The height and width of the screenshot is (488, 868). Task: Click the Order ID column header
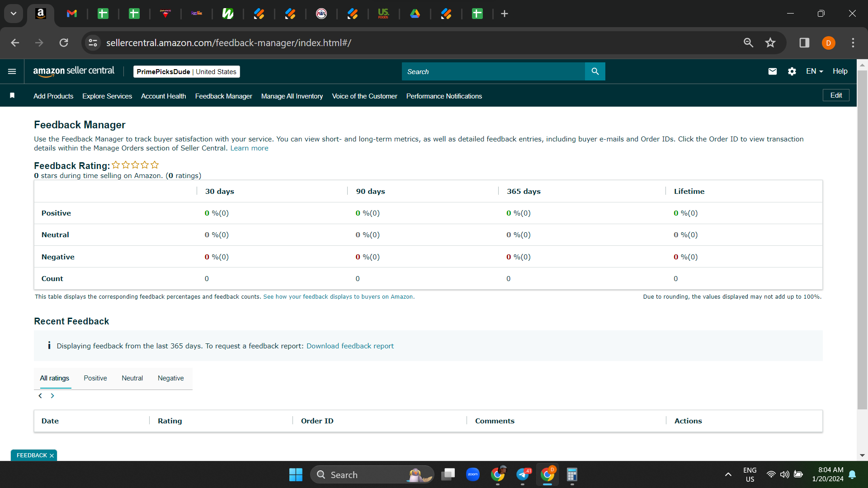point(317,421)
